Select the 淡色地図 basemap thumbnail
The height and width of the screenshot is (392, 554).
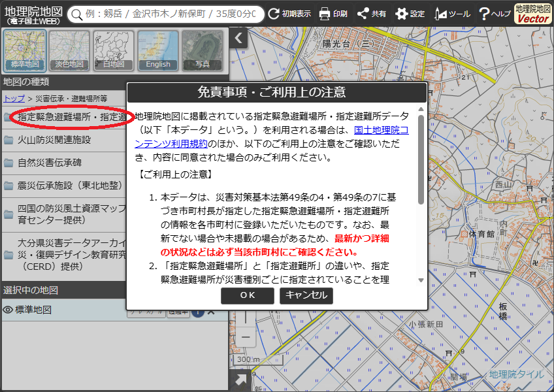click(x=69, y=51)
